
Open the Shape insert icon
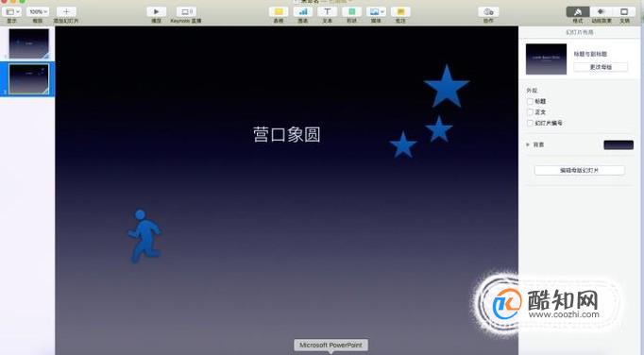coord(352,12)
